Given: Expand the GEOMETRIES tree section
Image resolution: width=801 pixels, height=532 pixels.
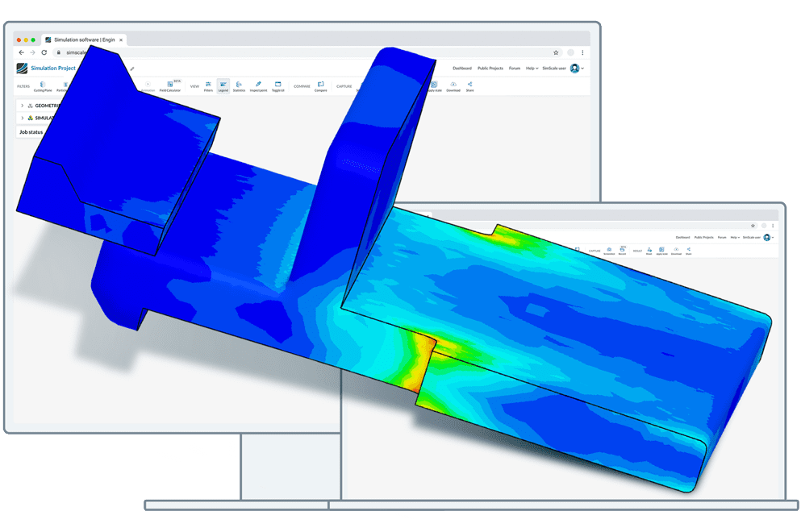Looking at the screenshot, I should pyautogui.click(x=22, y=104).
